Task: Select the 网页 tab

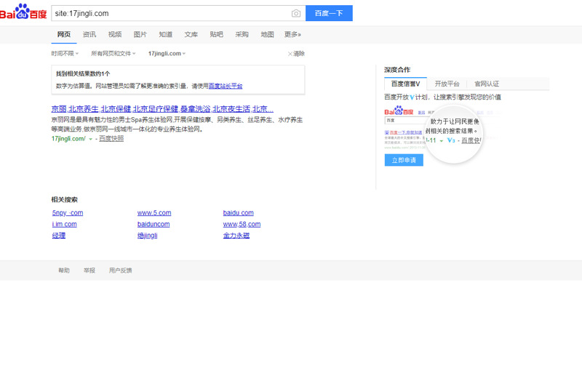Action: coord(64,34)
